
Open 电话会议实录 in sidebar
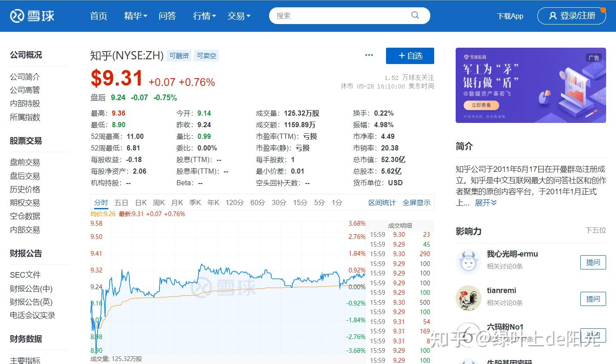33,315
